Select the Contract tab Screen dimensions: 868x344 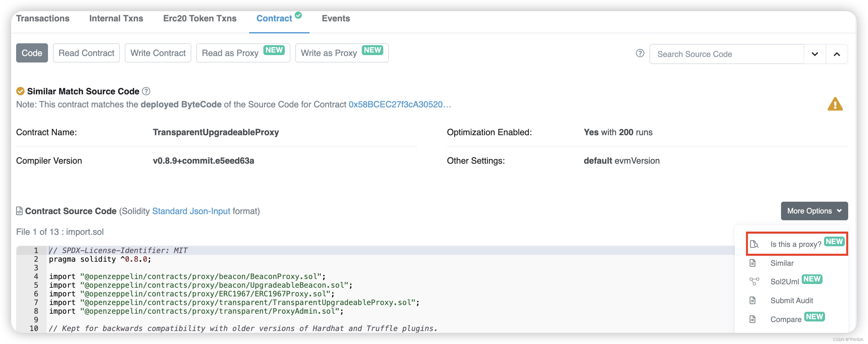pyautogui.click(x=274, y=19)
